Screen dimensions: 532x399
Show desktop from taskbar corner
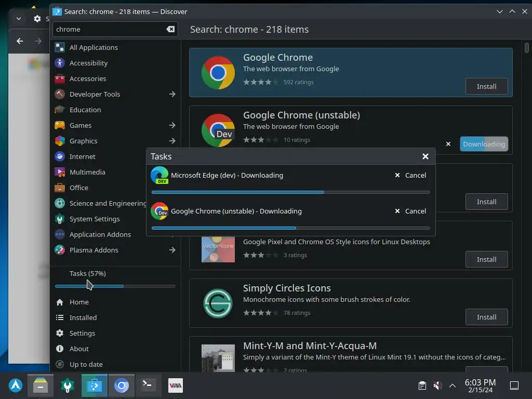point(514,386)
